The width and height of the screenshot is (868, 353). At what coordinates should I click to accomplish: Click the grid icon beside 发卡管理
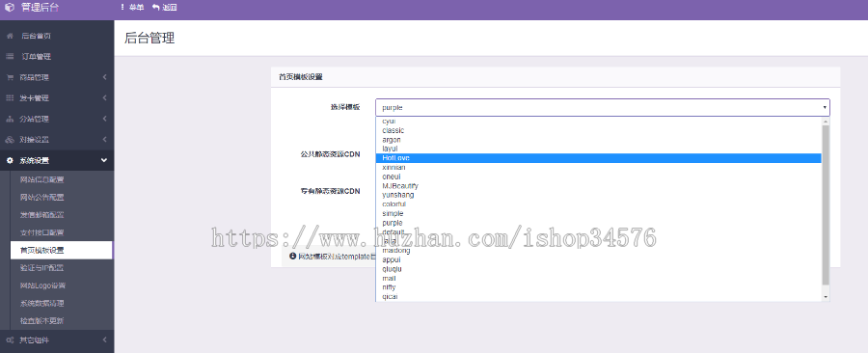pos(10,98)
